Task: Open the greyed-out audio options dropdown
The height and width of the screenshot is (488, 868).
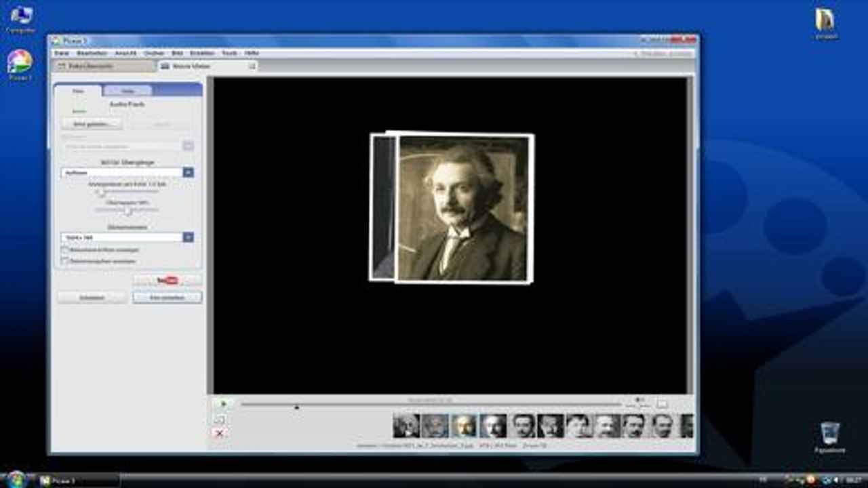Action: point(127,146)
